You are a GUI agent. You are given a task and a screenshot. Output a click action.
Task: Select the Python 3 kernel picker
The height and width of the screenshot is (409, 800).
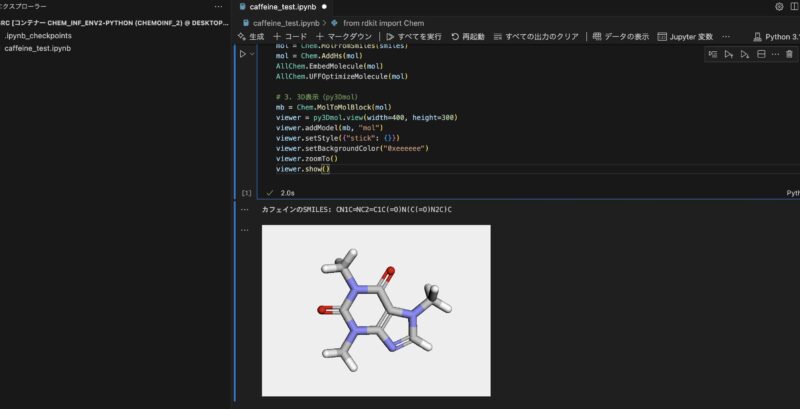[776, 37]
